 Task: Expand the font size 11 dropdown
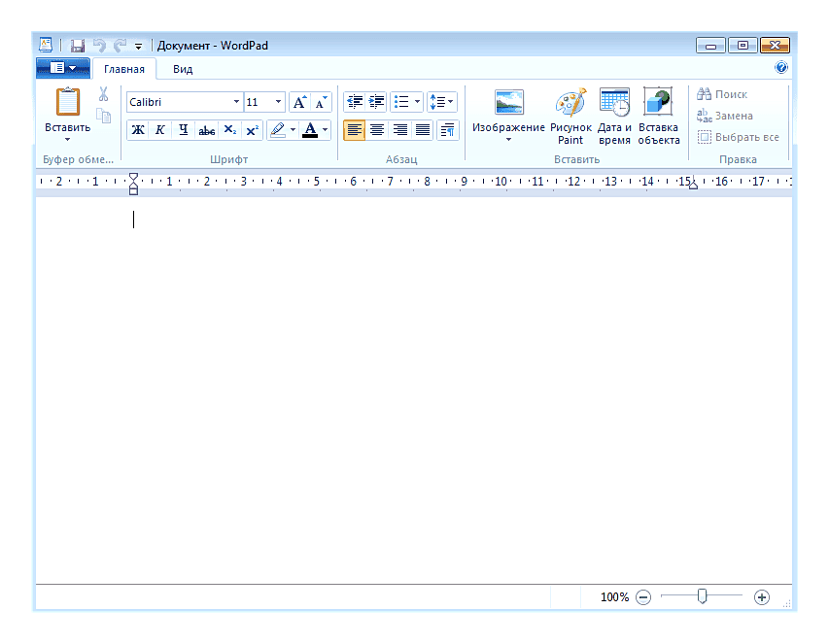coord(279,102)
